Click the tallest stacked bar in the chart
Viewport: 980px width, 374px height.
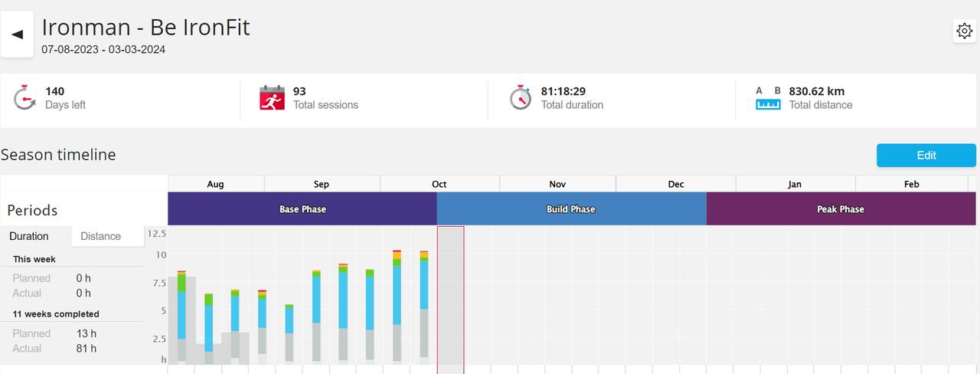[x=397, y=307]
